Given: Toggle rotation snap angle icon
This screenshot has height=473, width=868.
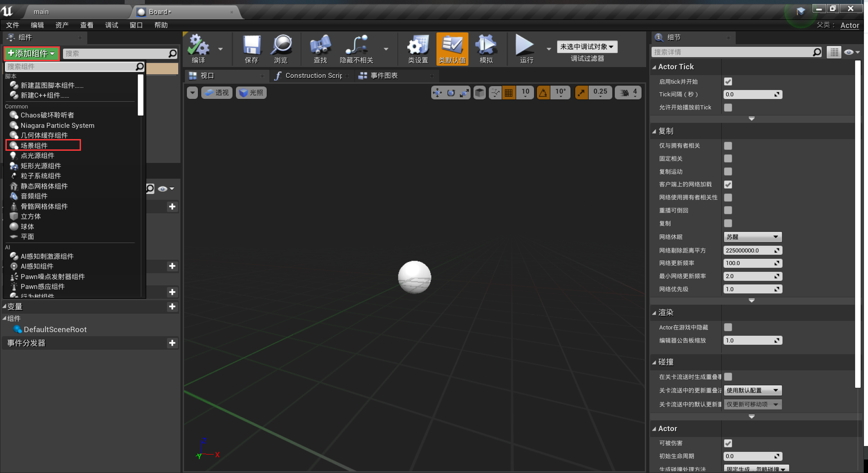Looking at the screenshot, I should click(543, 93).
